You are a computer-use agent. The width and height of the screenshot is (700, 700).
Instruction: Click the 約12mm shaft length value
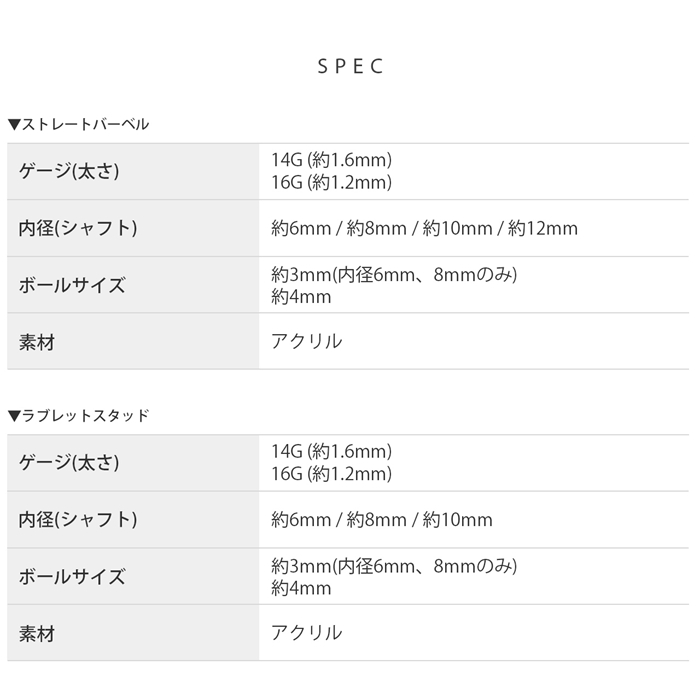tap(543, 229)
